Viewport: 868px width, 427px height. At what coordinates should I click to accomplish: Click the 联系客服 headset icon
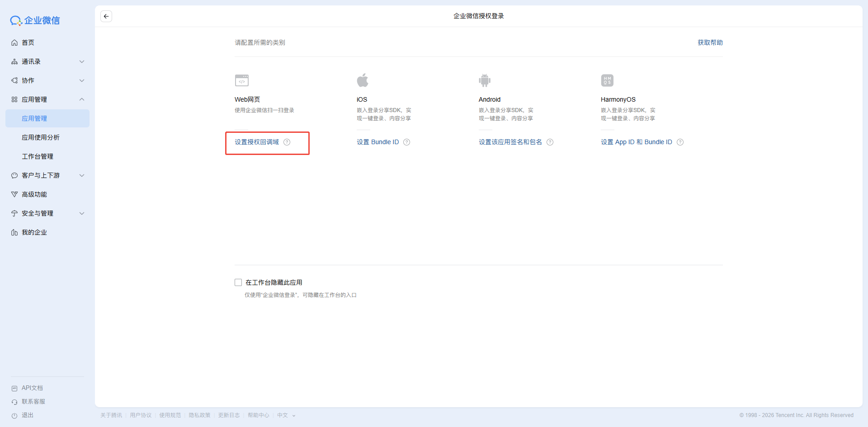14,402
